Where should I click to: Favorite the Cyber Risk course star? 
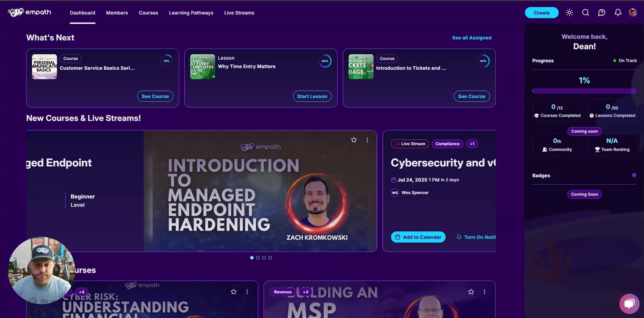[233, 292]
